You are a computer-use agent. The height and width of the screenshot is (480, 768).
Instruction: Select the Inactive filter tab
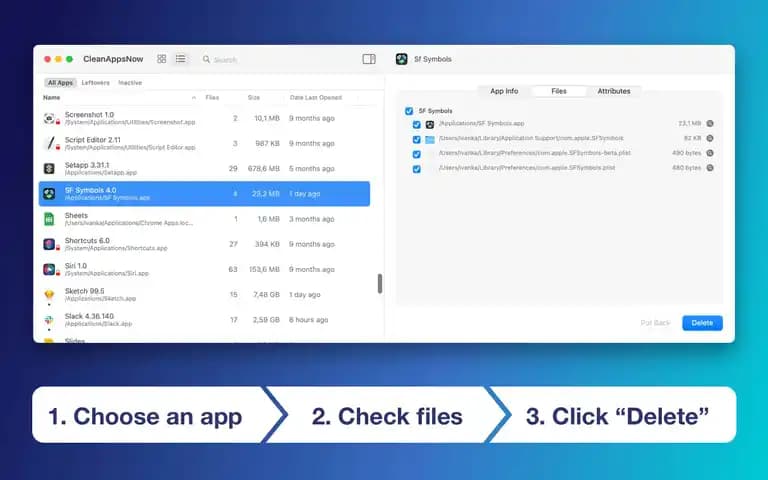point(130,83)
